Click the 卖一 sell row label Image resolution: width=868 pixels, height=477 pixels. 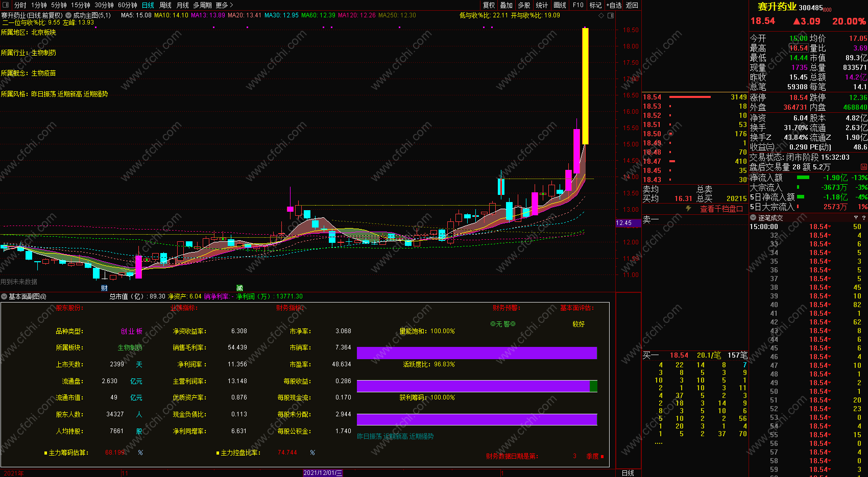(650, 220)
